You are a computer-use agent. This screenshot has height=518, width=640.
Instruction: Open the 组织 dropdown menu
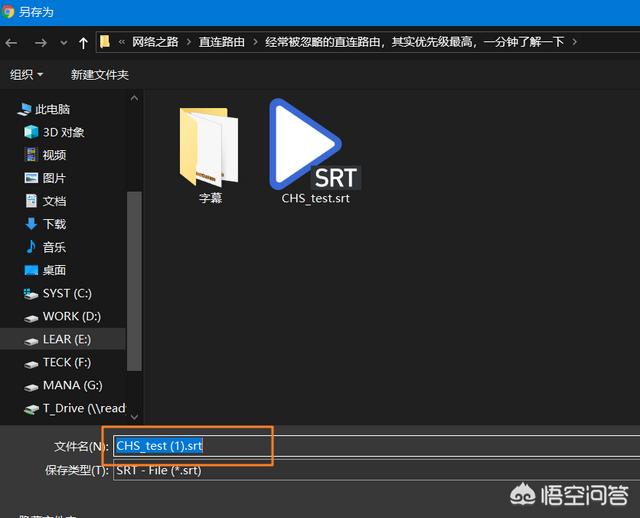[x=27, y=75]
